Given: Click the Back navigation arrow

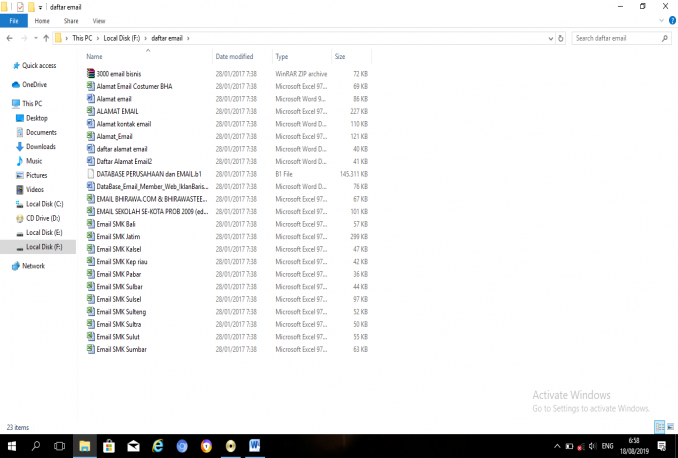Looking at the screenshot, I should point(10,38).
